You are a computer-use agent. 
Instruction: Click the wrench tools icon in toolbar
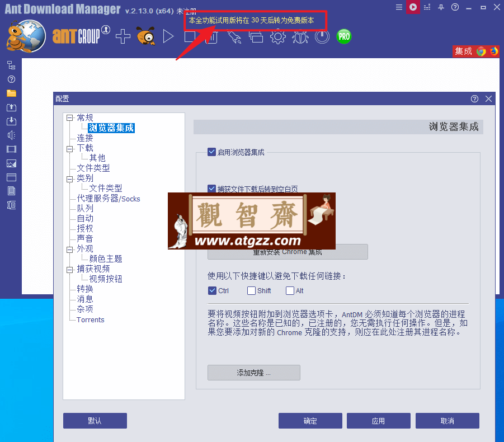coord(234,37)
